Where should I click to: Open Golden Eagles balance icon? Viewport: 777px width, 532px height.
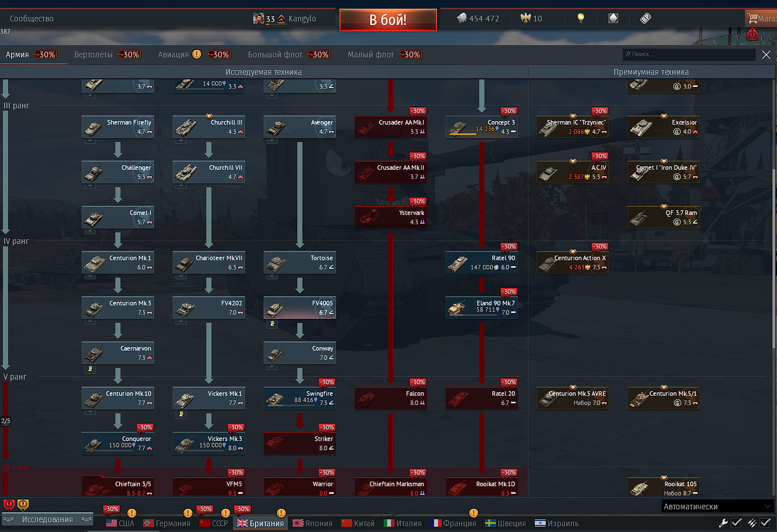(x=526, y=19)
